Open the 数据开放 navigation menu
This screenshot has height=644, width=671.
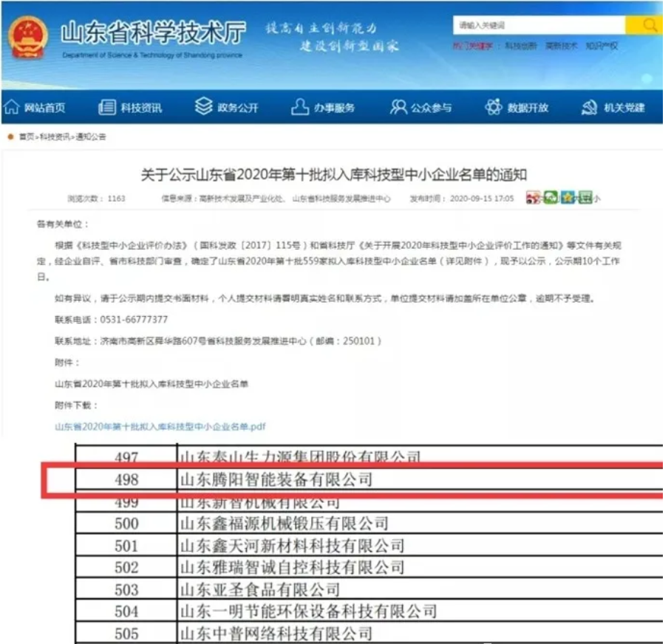coord(517,107)
